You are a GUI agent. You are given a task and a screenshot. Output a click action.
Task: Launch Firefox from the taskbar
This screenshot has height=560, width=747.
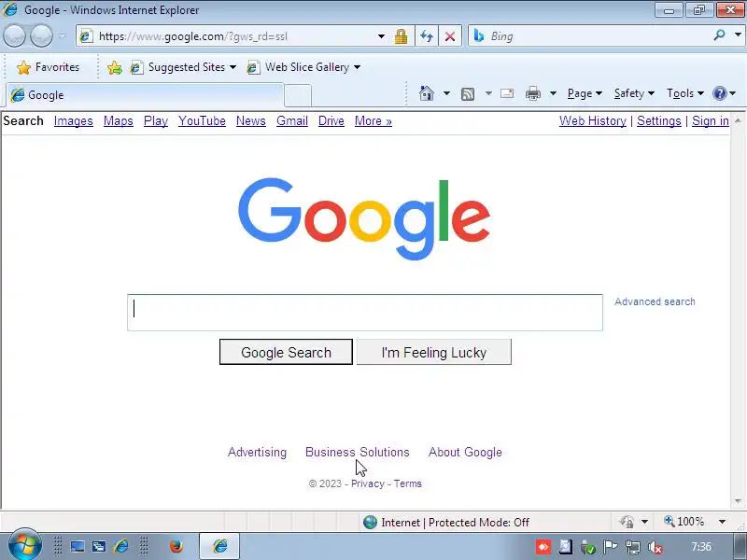point(176,546)
